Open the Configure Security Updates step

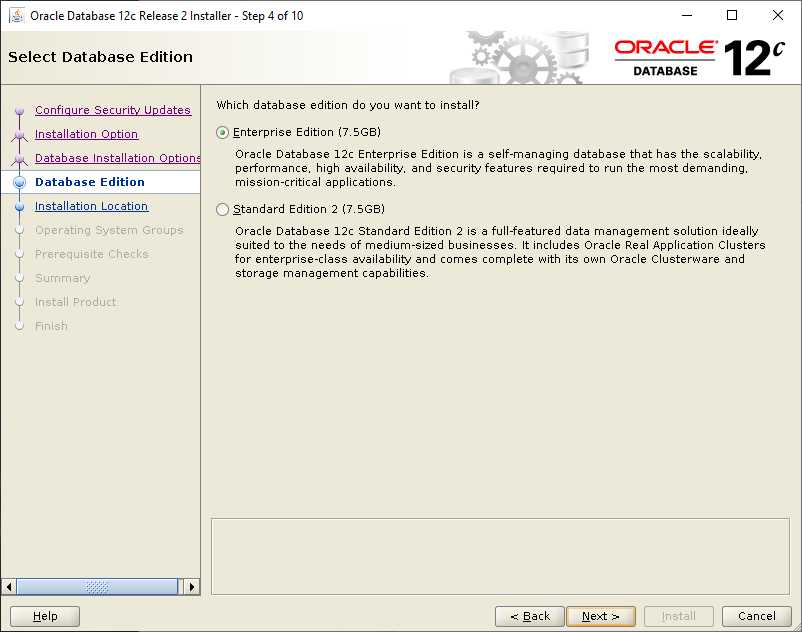113,110
